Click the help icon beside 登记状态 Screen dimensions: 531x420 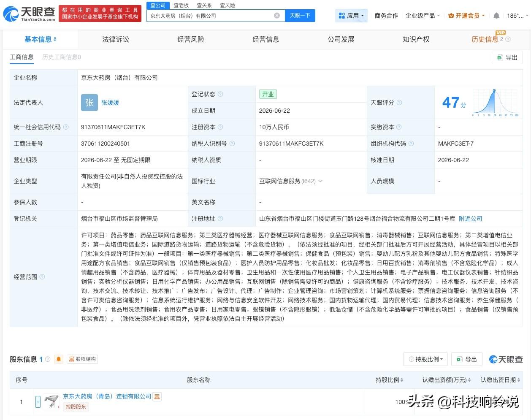click(x=220, y=94)
